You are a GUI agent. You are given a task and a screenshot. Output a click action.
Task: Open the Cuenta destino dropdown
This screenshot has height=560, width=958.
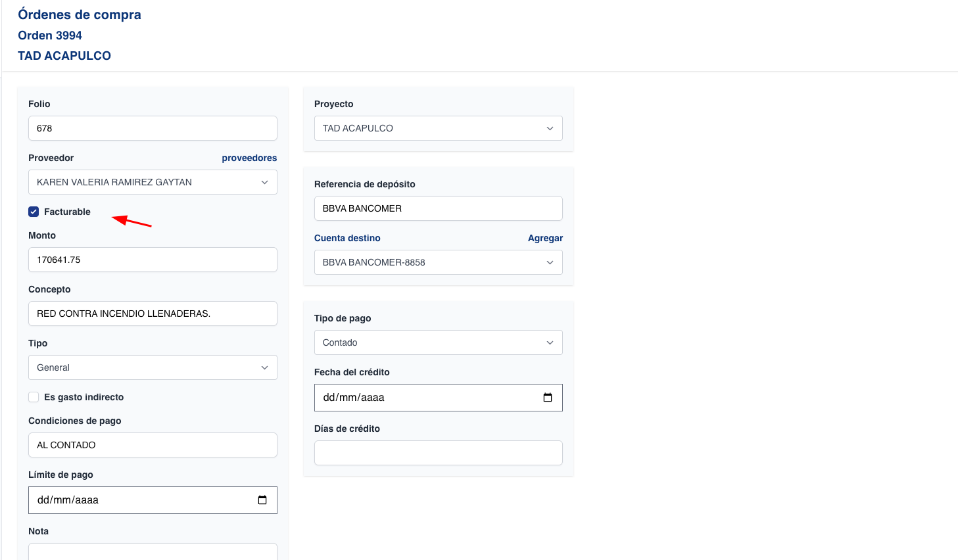point(438,262)
